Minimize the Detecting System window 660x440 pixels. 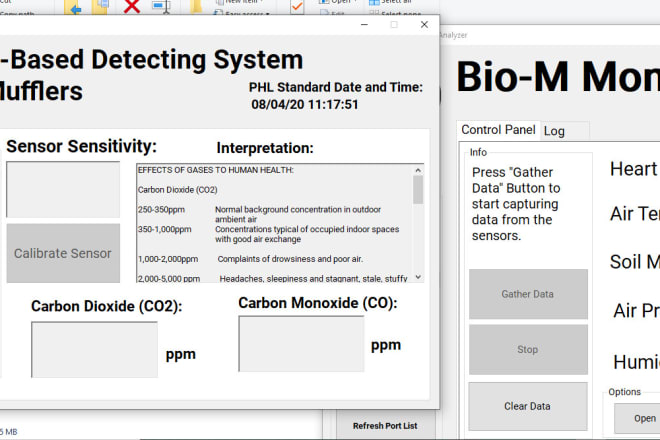pos(365,25)
